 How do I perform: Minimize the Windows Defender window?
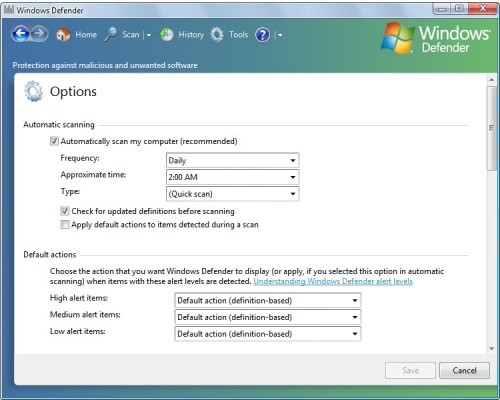tap(442, 9)
